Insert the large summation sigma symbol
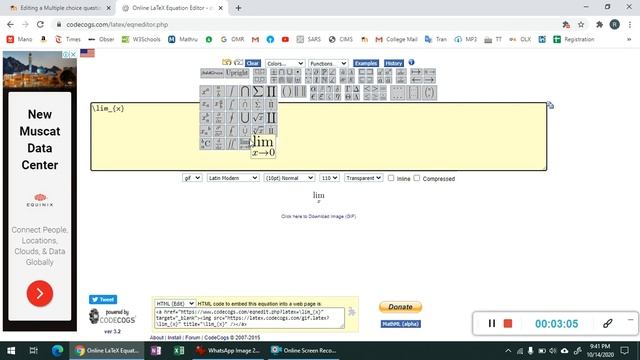This screenshot has width=640, height=360. (x=258, y=91)
